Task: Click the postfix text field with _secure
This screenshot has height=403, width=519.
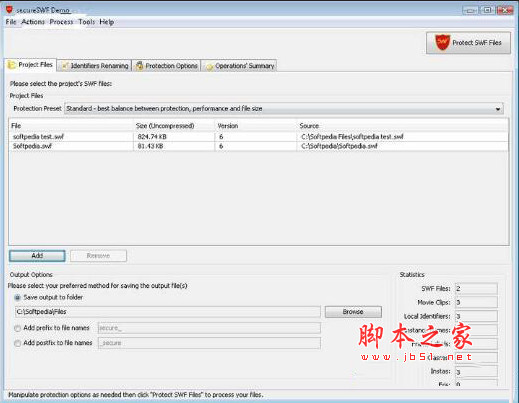Action: [x=209, y=343]
